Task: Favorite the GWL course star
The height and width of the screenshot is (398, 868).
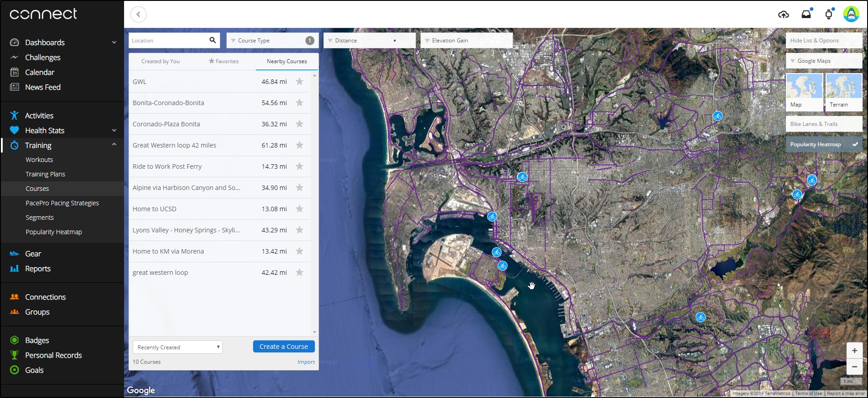Action: coord(300,82)
